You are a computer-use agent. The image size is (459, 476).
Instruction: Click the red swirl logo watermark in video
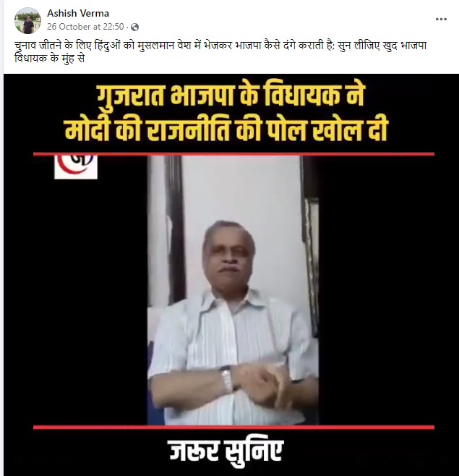click(76, 167)
